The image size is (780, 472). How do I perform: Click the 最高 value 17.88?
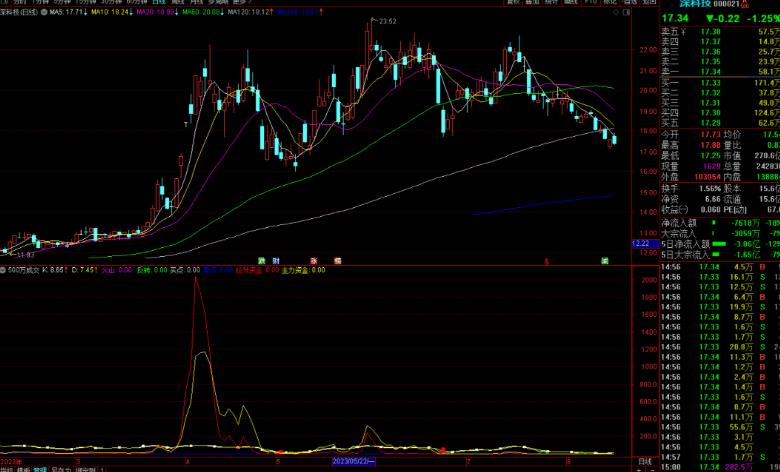coord(710,145)
